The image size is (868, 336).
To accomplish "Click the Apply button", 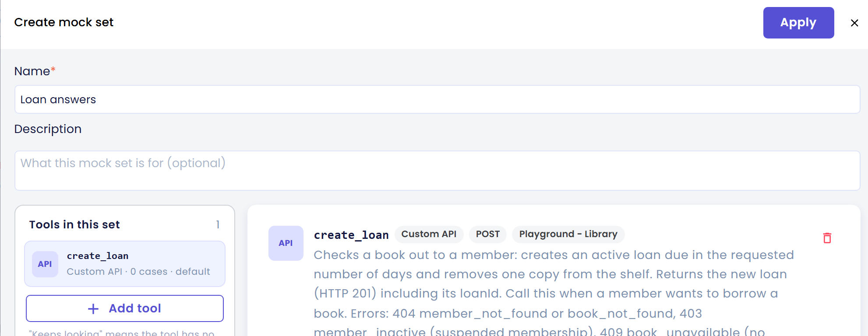I will (x=798, y=23).
